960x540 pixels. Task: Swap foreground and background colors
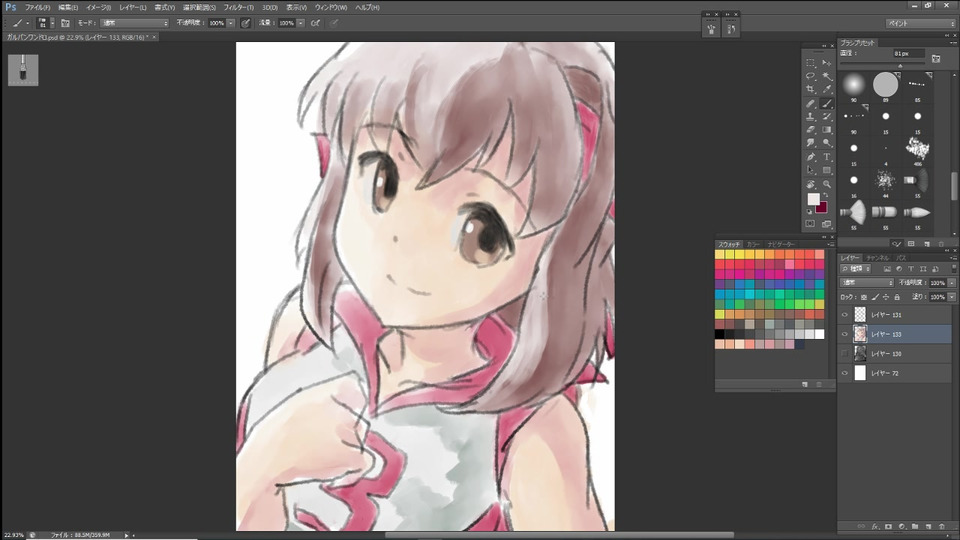825,195
